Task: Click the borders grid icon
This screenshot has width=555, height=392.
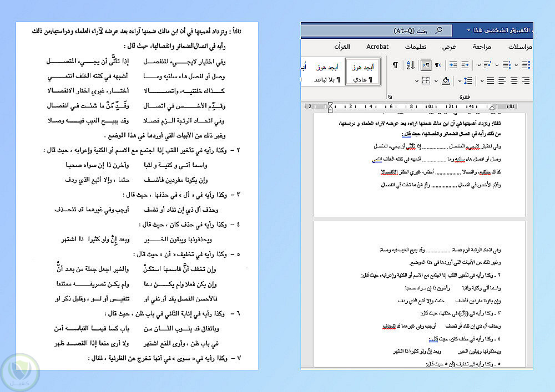Action: pyautogui.click(x=426, y=82)
